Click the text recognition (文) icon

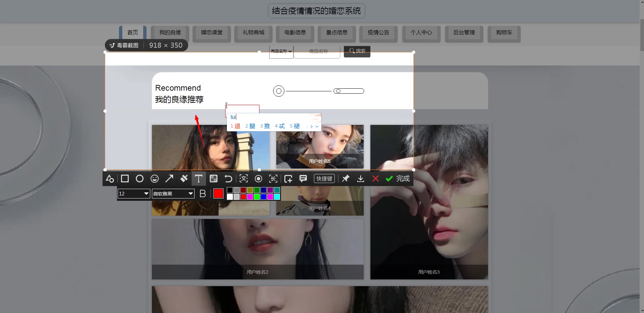click(x=244, y=179)
